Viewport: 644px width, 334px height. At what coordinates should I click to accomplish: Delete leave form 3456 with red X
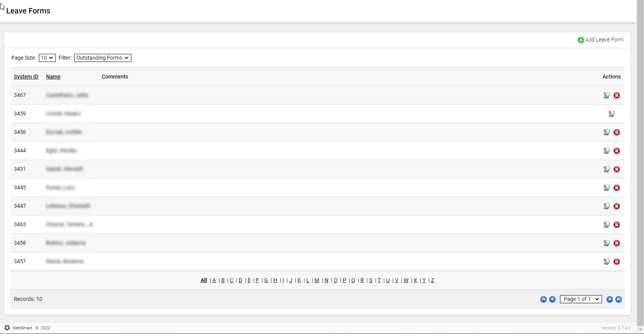tap(617, 132)
